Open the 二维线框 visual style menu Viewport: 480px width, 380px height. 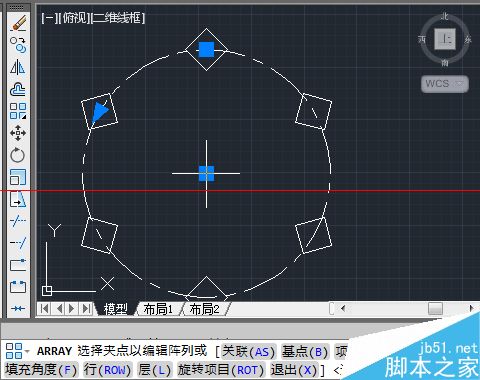118,18
